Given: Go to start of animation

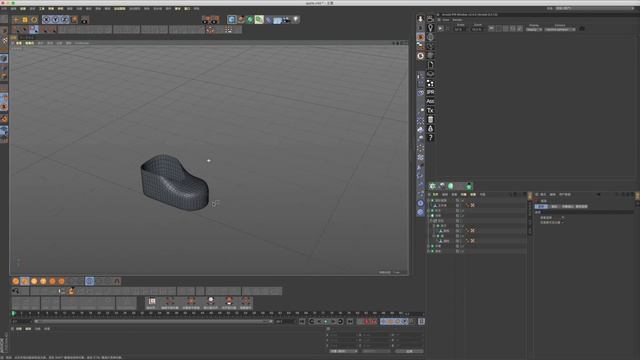Looking at the screenshot, I should pos(302,322).
